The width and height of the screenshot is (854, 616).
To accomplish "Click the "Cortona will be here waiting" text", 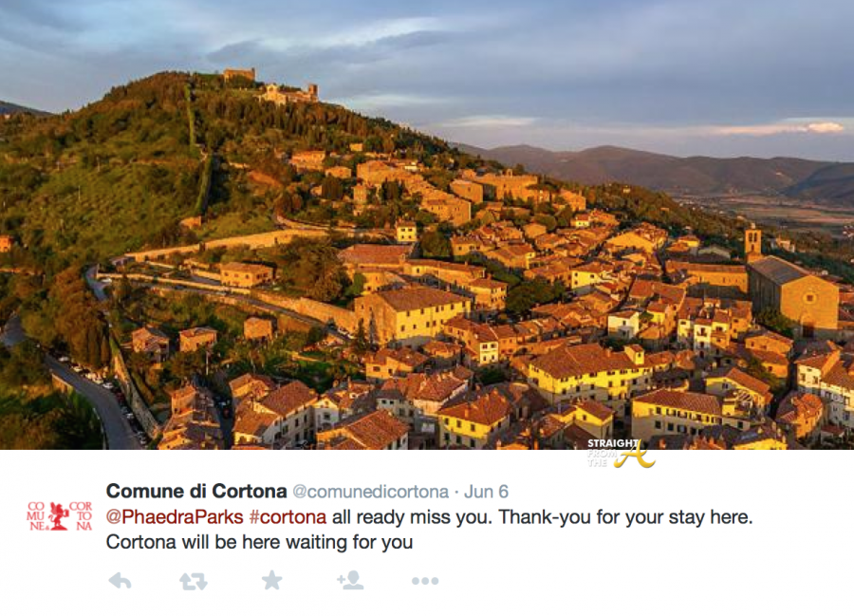I will pyautogui.click(x=259, y=543).
